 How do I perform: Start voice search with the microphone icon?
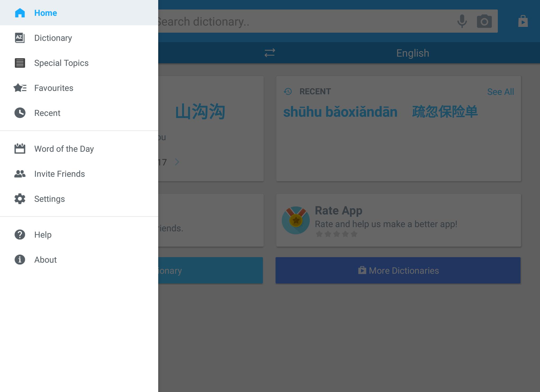tap(462, 21)
